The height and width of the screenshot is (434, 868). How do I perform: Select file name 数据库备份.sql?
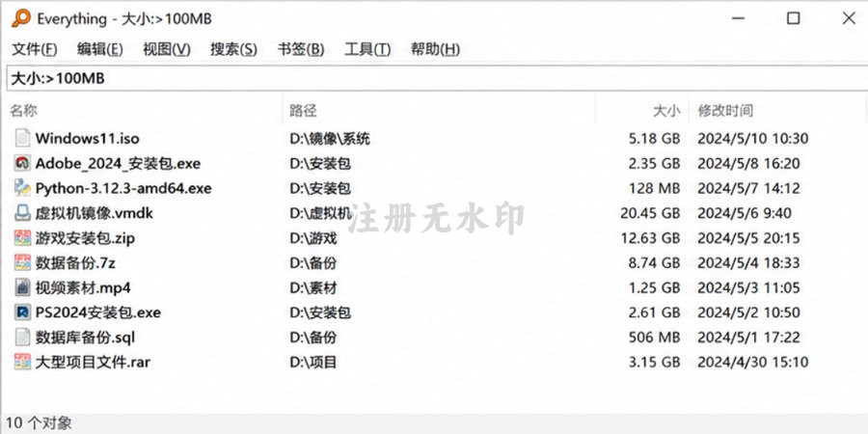tap(85, 338)
